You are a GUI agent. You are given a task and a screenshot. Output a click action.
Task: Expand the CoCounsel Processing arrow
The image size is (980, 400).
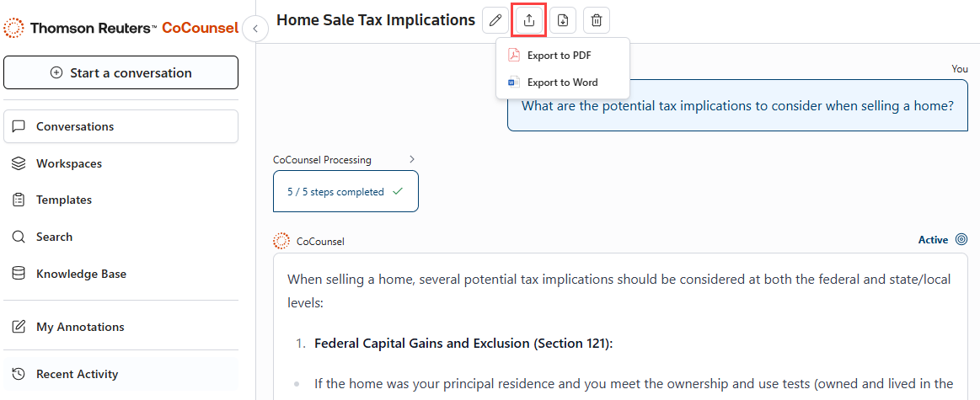[x=411, y=159]
